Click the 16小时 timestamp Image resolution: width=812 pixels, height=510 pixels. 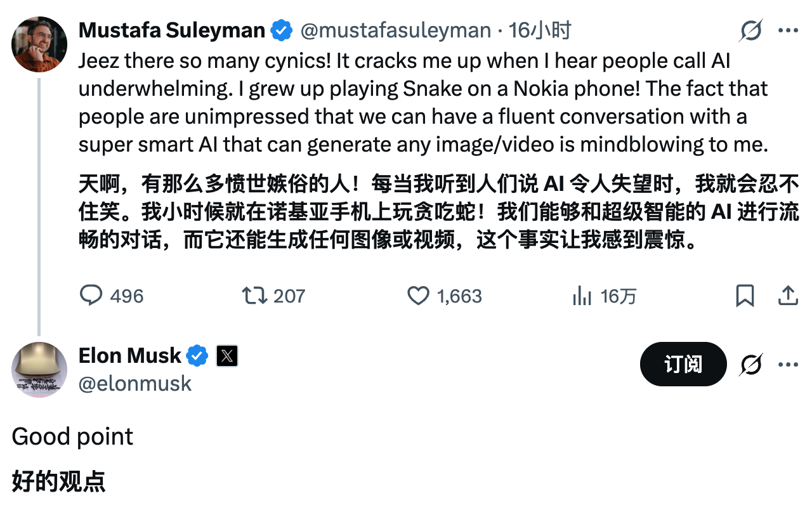coord(540,30)
